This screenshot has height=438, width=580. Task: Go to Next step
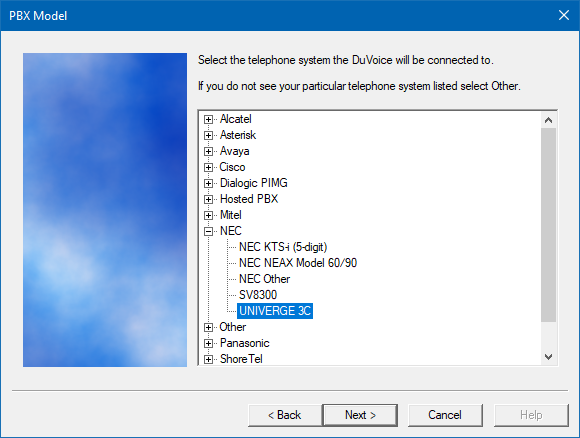pyautogui.click(x=360, y=415)
